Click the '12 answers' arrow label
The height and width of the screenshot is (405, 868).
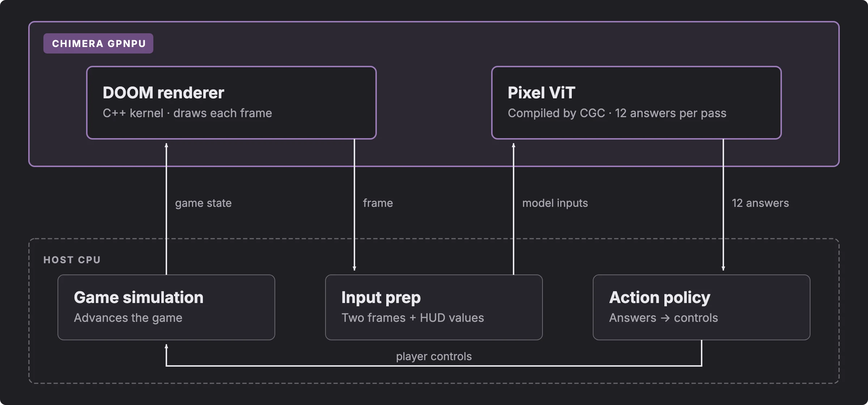click(761, 203)
